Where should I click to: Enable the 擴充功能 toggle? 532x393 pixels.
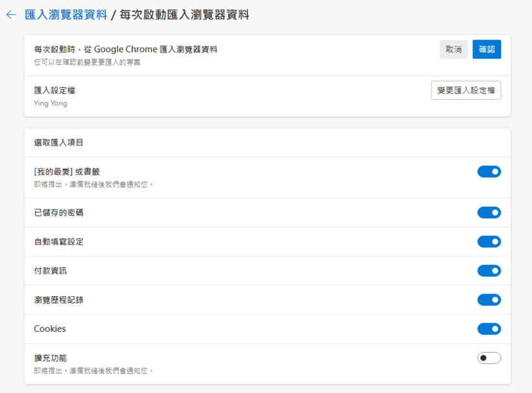tap(489, 358)
